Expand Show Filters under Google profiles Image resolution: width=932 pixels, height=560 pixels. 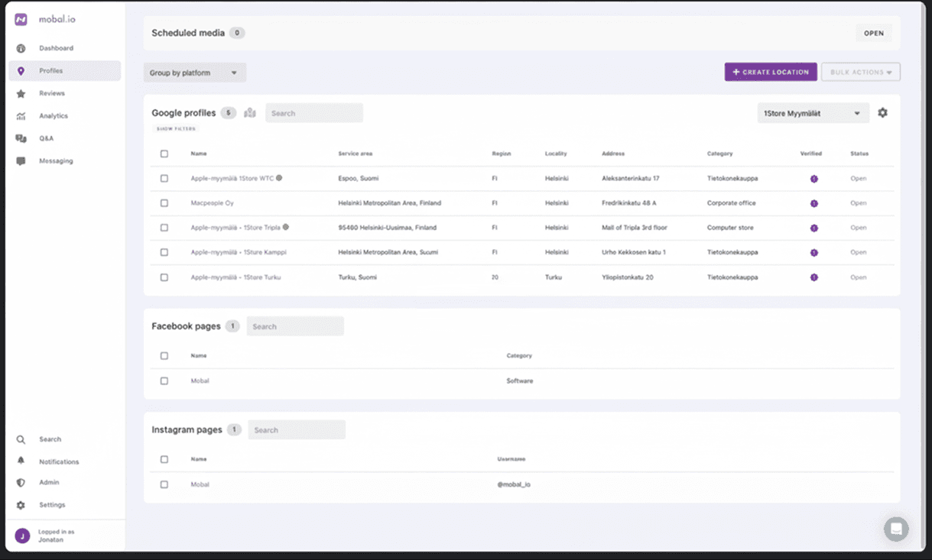(176, 129)
